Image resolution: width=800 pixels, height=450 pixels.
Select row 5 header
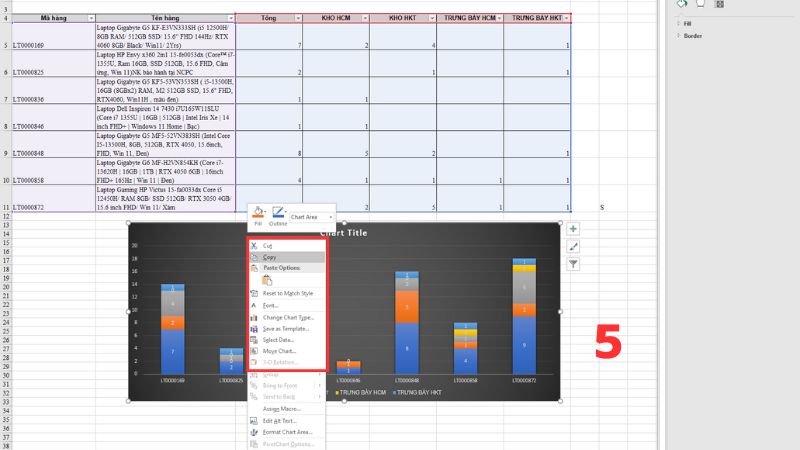click(6, 36)
